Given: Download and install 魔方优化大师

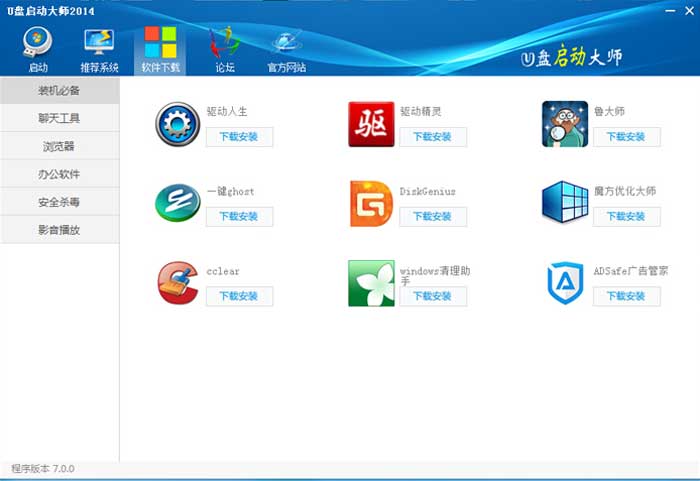Looking at the screenshot, I should point(626,217).
